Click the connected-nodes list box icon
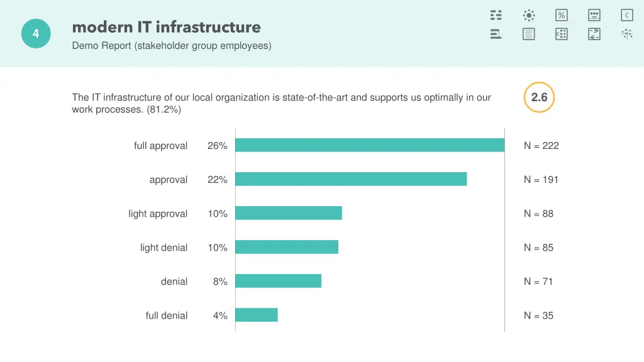The image size is (644, 362). pos(562,34)
